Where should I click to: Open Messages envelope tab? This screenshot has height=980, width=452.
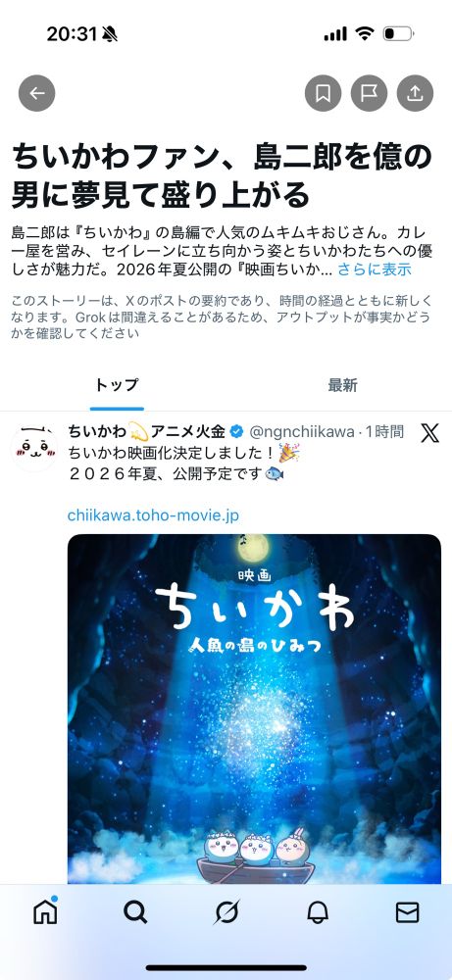(408, 913)
